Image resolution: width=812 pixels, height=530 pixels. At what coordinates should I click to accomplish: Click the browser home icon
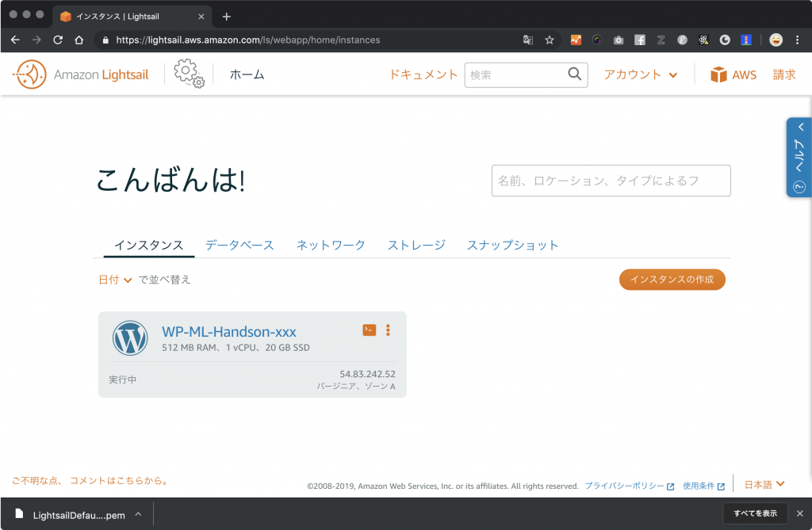79,40
